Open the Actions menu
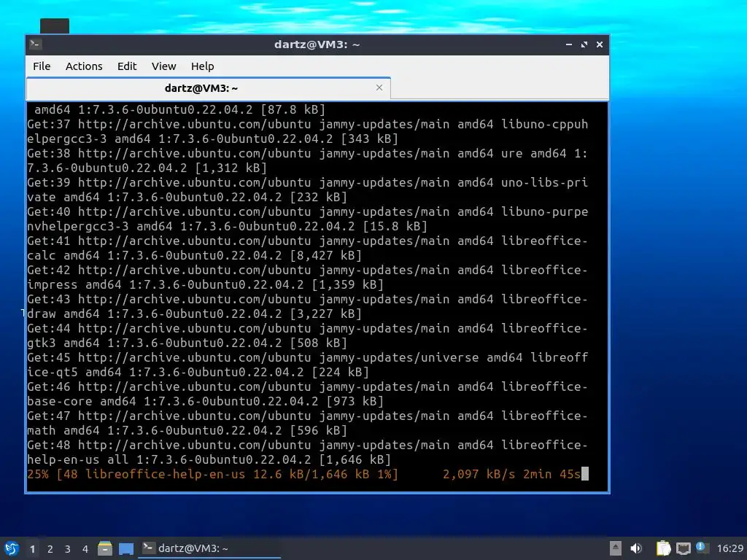Screen dimensions: 747x560 [x=84, y=66]
